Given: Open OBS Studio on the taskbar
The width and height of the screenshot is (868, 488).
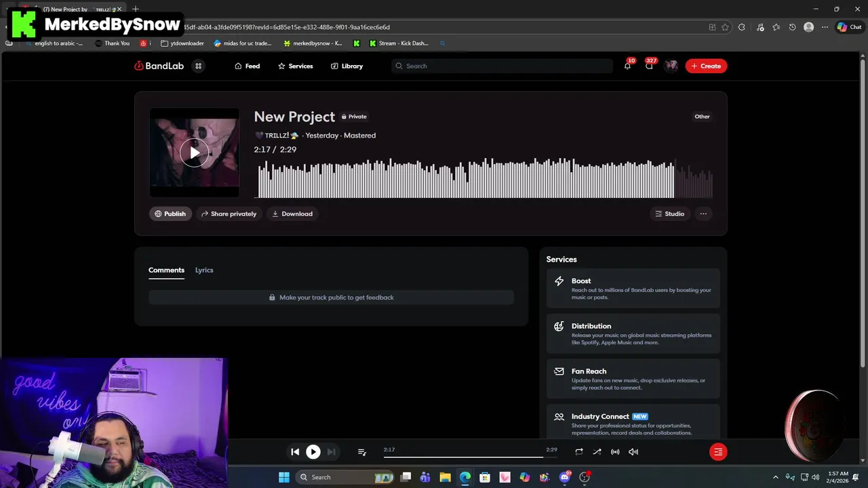Looking at the screenshot, I should click(x=585, y=477).
